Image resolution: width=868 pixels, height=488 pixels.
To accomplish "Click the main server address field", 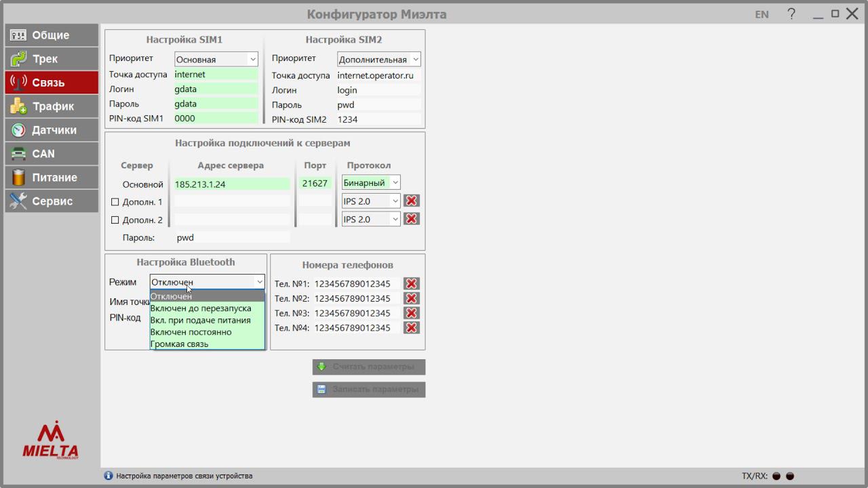I will [x=232, y=184].
